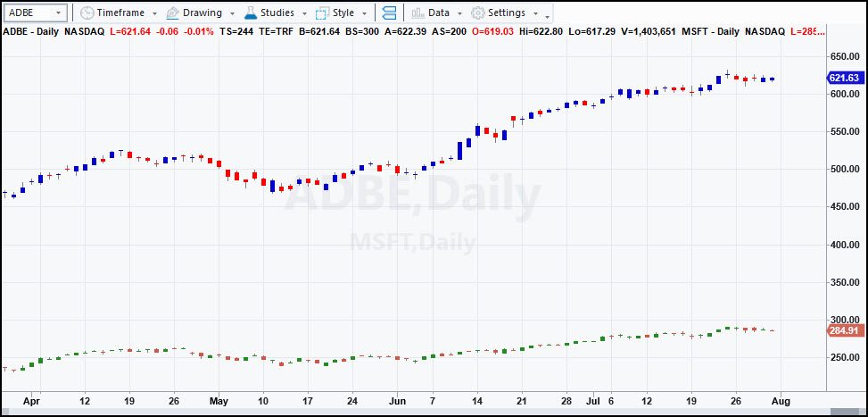The width and height of the screenshot is (868, 417).
Task: Click the '28' date axis label
Action: coord(566,400)
